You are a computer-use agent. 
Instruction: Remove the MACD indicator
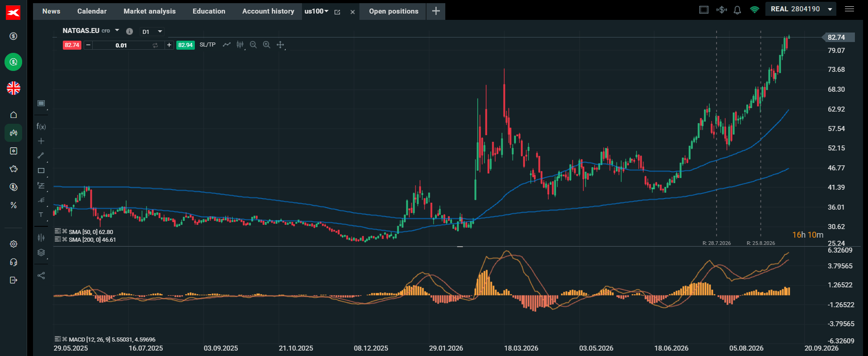click(65, 339)
